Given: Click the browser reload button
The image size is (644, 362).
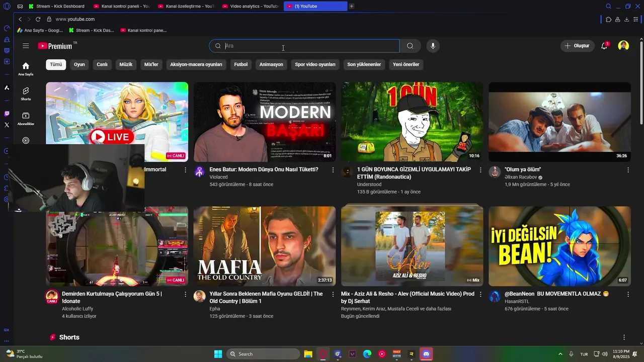Looking at the screenshot, I should 38,19.
